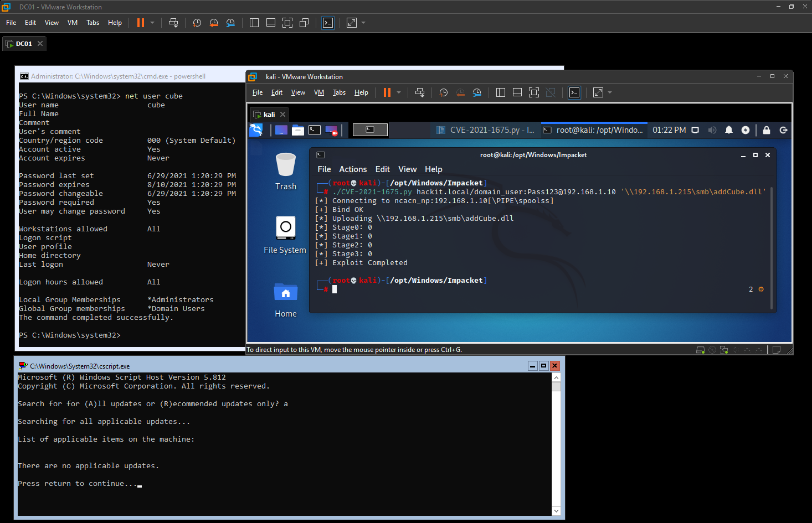Click the screen recorder icon in the Kali panel
The width and height of the screenshot is (812, 523).
[x=331, y=130]
